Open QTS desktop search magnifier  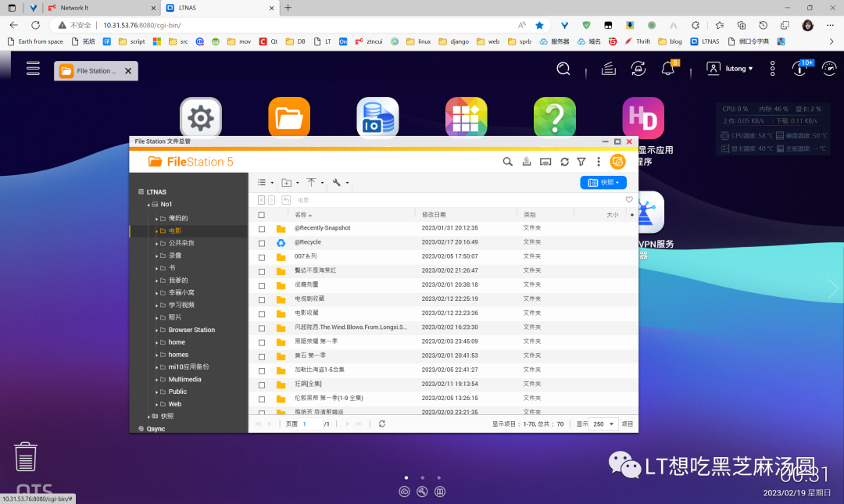click(x=563, y=69)
